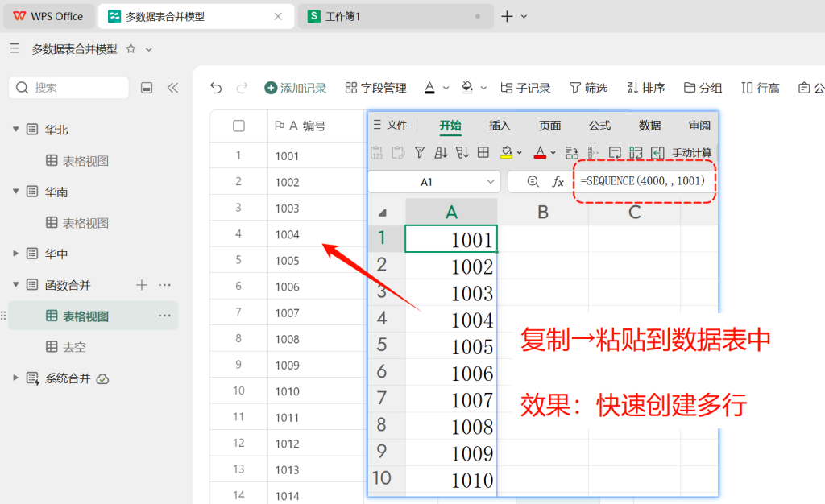Close the 多数据表合并模型 tab

tap(278, 16)
